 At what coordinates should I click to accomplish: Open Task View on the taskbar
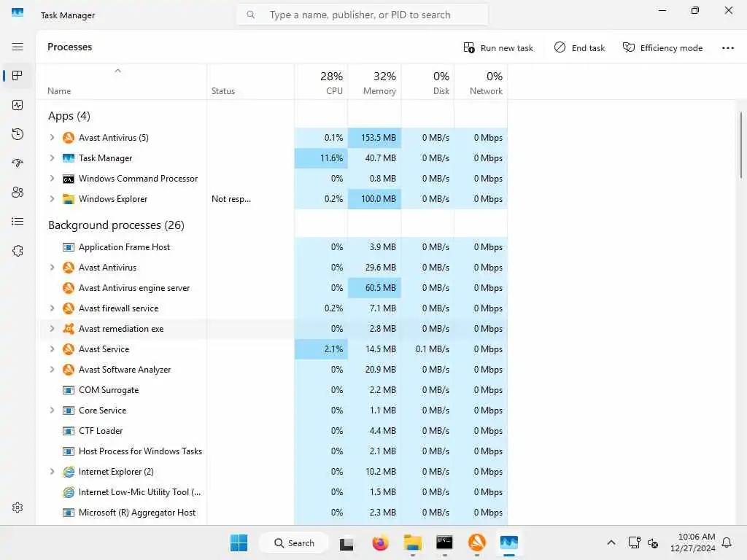347,542
